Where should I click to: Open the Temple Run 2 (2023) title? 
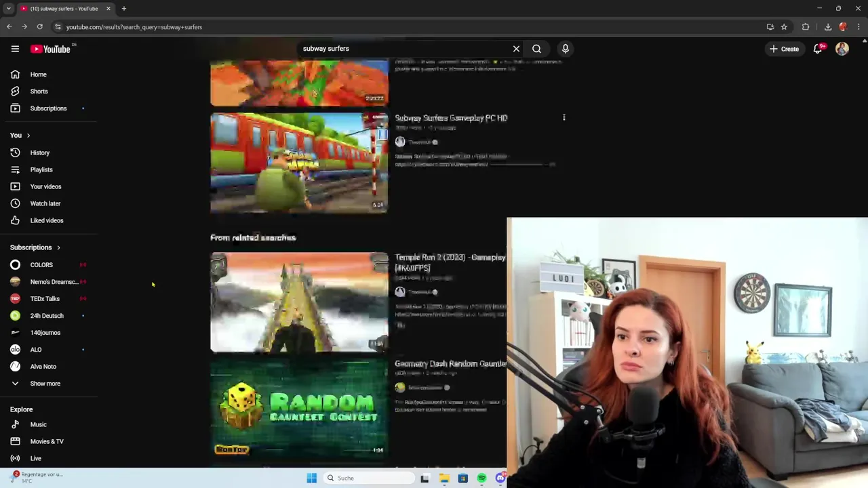[x=450, y=262]
